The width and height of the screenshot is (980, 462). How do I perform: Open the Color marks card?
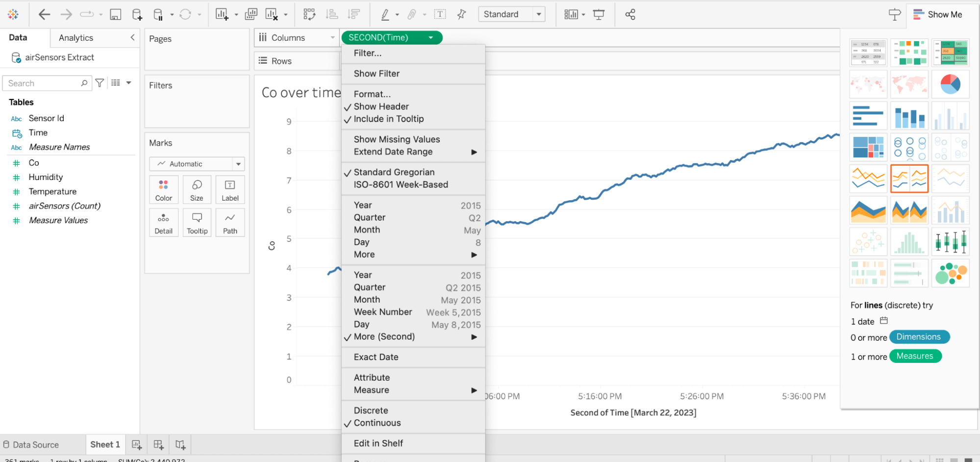tap(164, 190)
